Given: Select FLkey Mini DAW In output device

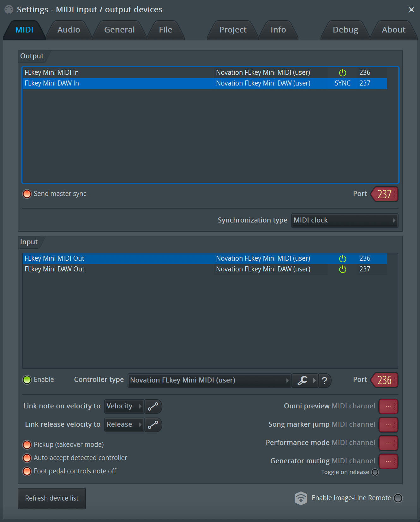Looking at the screenshot, I should click(205, 83).
